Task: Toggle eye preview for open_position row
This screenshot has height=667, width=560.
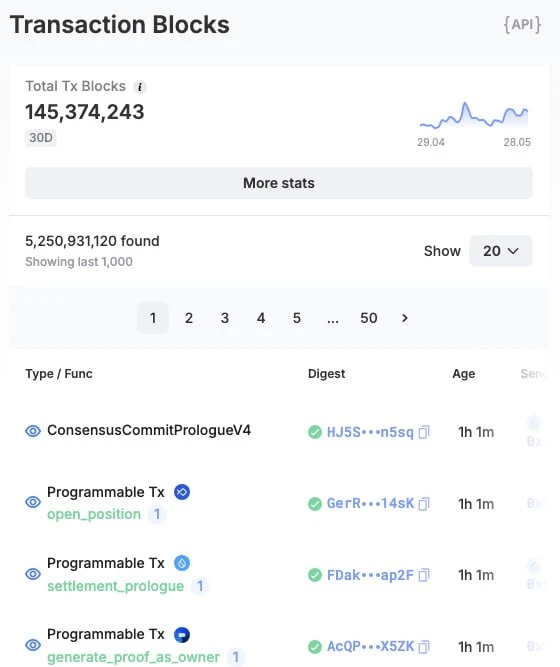Action: (33, 502)
